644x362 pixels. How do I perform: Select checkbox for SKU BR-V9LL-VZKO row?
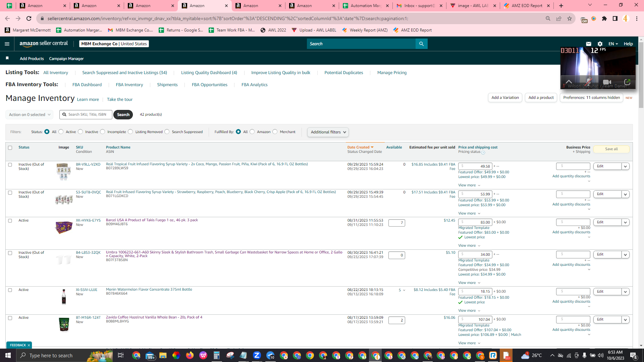pyautogui.click(x=10, y=165)
